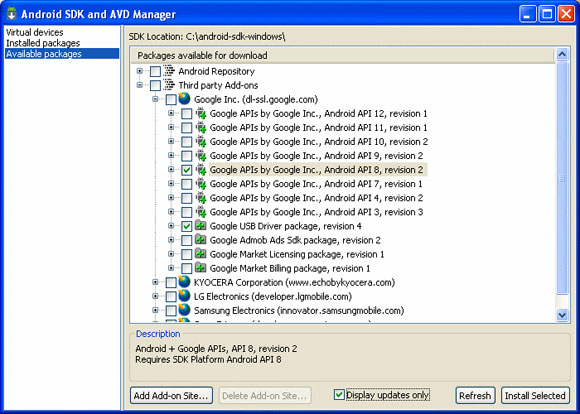580x414 pixels.
Task: Open the Virtual devices page
Action: (34, 32)
